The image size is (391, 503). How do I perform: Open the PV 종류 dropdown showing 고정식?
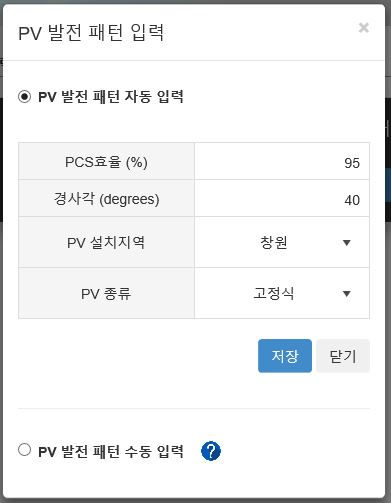282,293
